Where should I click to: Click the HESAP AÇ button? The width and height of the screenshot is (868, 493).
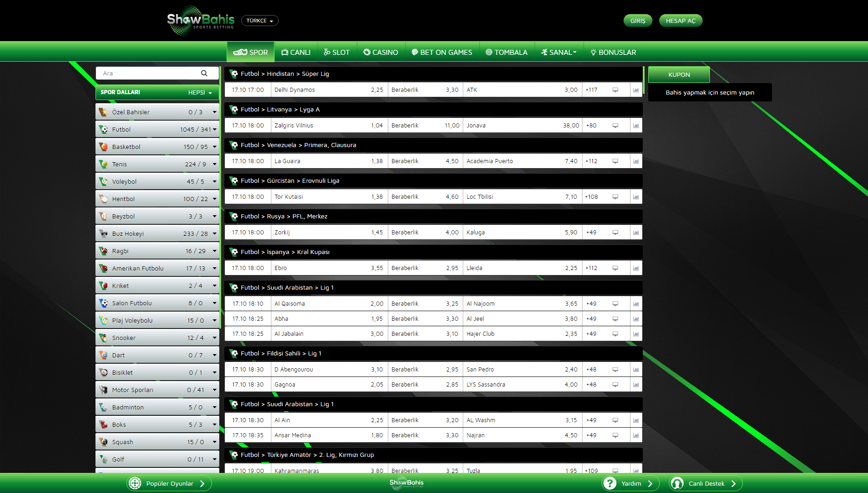680,21
